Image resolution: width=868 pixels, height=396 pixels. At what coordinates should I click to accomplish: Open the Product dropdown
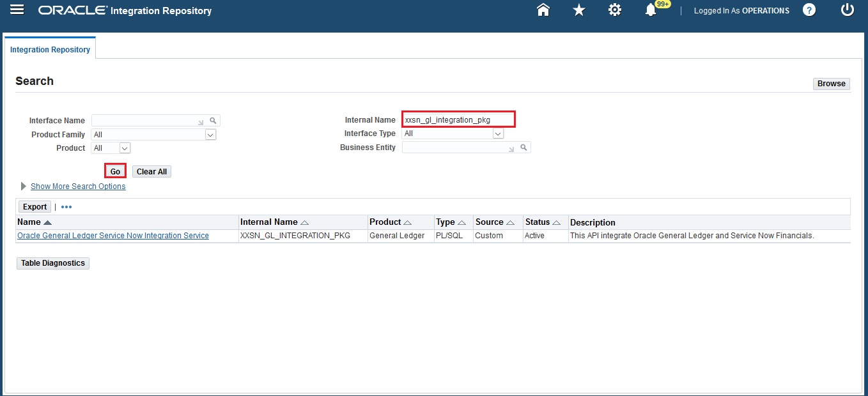click(111, 148)
